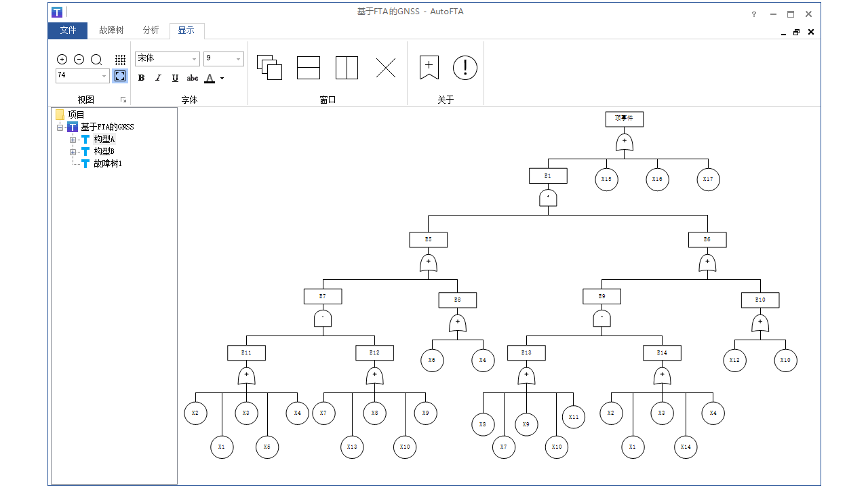868x488 pixels.
Task: Click the bookmark plus icon in 关于
Action: [429, 67]
